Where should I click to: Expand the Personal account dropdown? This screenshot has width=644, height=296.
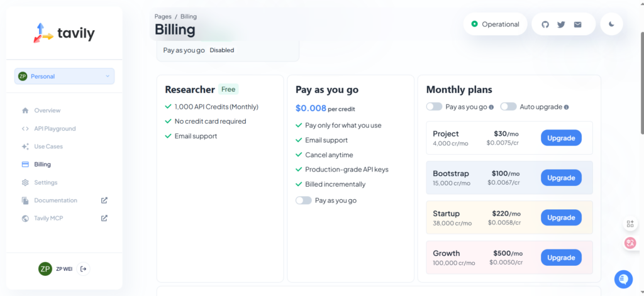click(64, 76)
